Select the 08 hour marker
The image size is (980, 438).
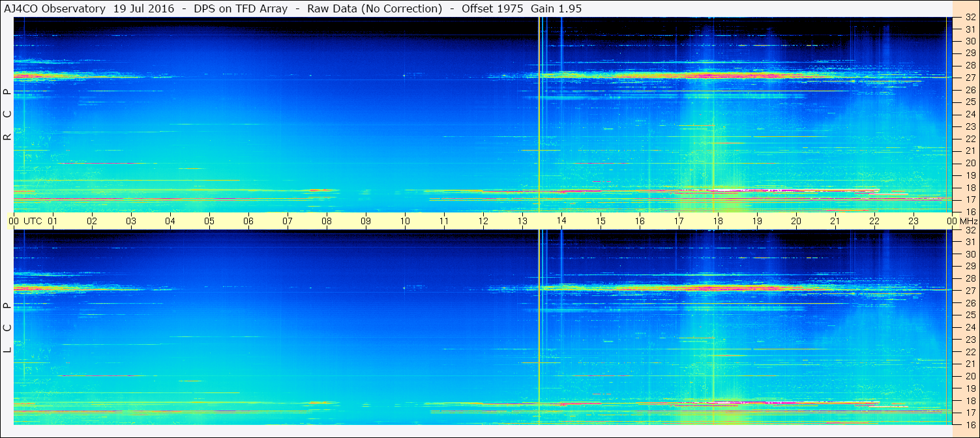pyautogui.click(x=327, y=221)
